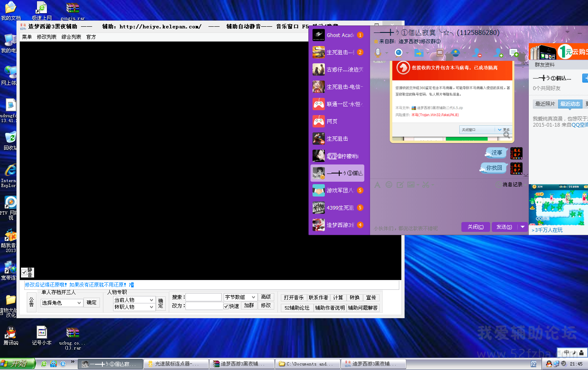Click the block contact icon with red minus
588x370 pixels.
477,53
